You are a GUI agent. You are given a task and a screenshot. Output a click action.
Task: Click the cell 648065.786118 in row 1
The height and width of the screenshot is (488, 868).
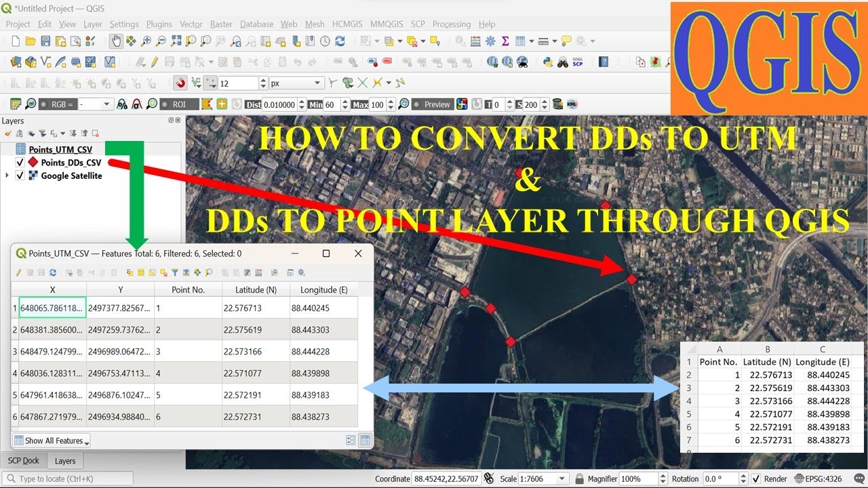pos(52,308)
